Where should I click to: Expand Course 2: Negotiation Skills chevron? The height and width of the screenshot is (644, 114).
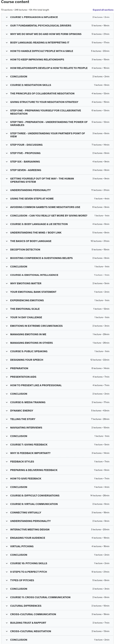point(7,85)
